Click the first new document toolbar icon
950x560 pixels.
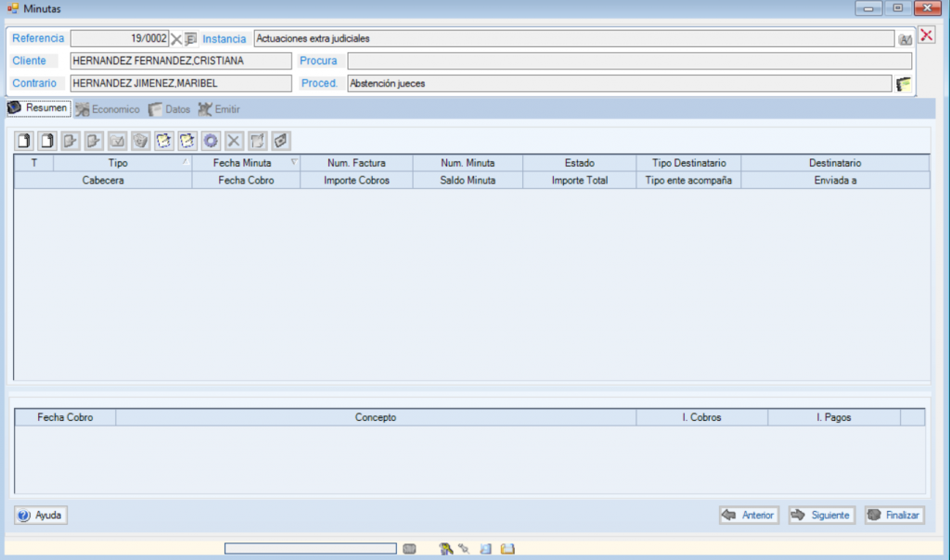(25, 141)
